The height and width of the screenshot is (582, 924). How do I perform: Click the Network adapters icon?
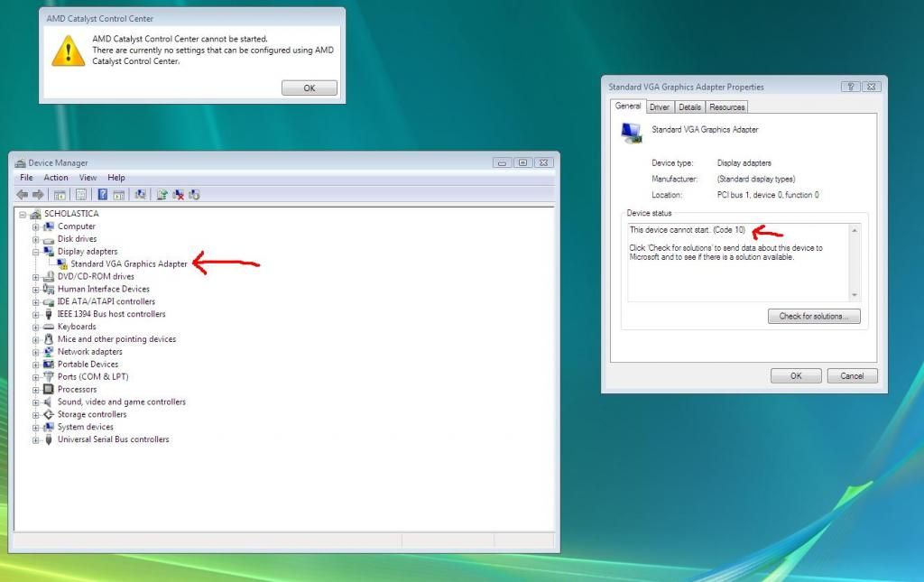pos(49,352)
